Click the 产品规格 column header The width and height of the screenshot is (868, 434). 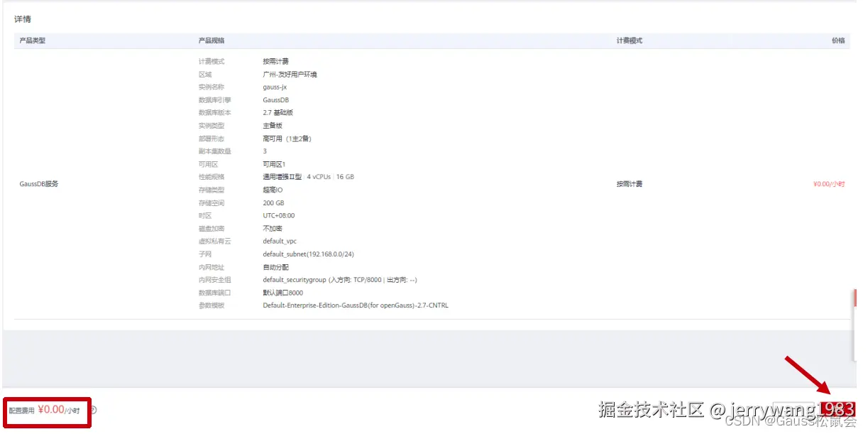point(209,40)
